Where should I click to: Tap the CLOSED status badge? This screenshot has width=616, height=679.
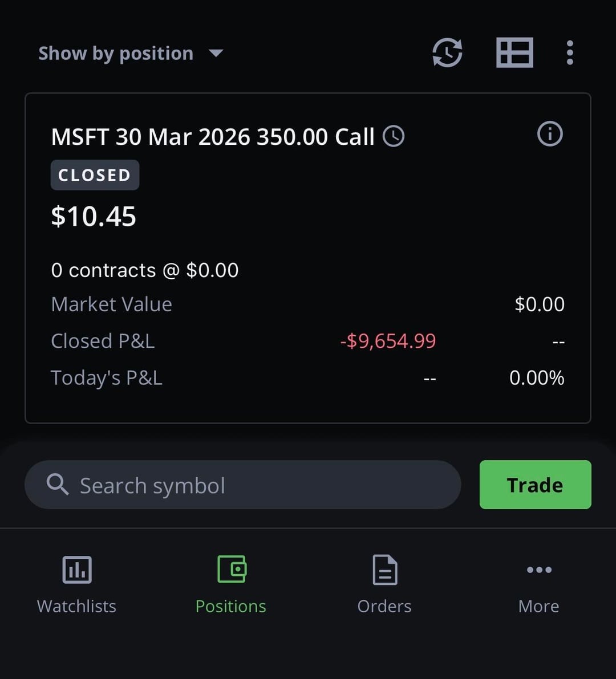click(x=95, y=175)
